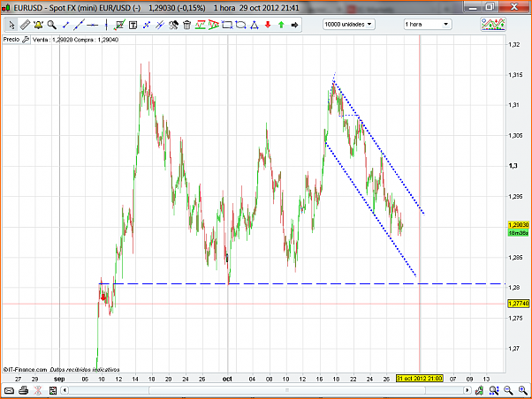532x399 pixels.
Task: Click the '©IT-Finance.com' credit text
Action: [x=25, y=370]
